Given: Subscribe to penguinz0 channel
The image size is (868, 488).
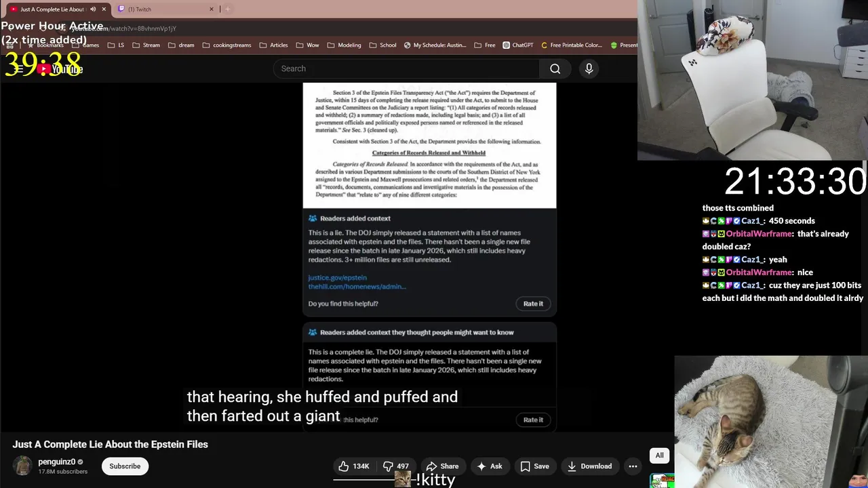Looking at the screenshot, I should point(125,466).
